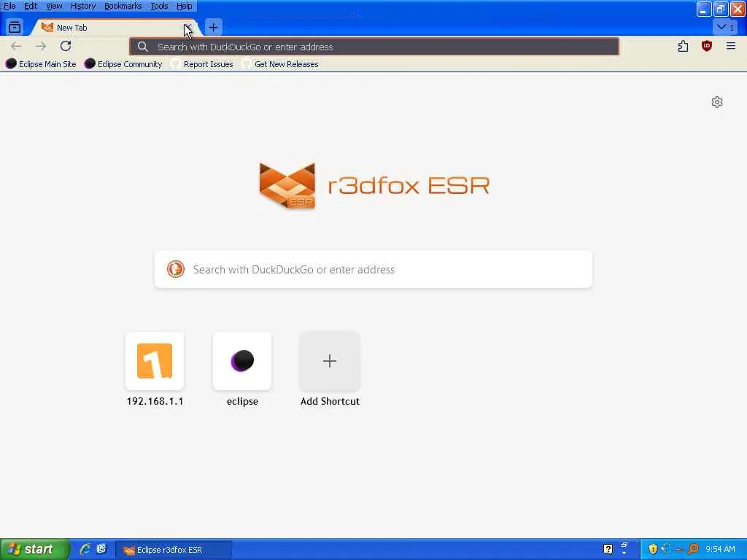Select the New Tab tab
Image resolution: width=747 pixels, height=560 pixels.
tap(116, 28)
